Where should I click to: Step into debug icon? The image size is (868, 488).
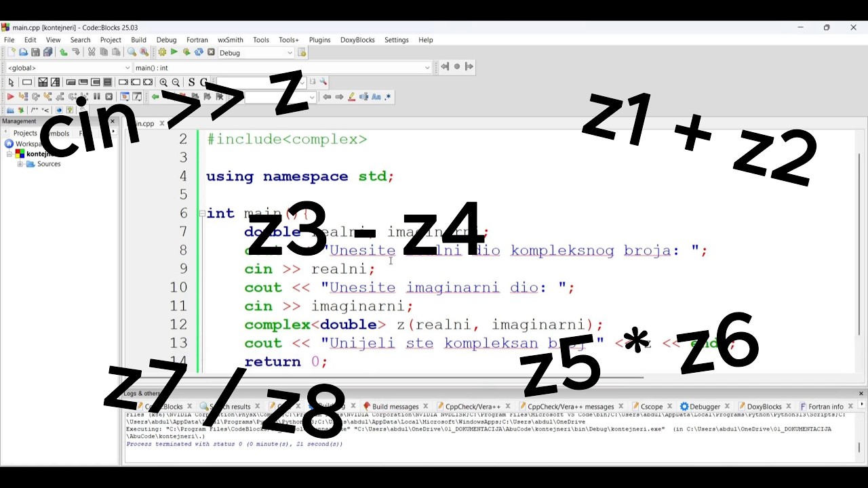(48, 96)
